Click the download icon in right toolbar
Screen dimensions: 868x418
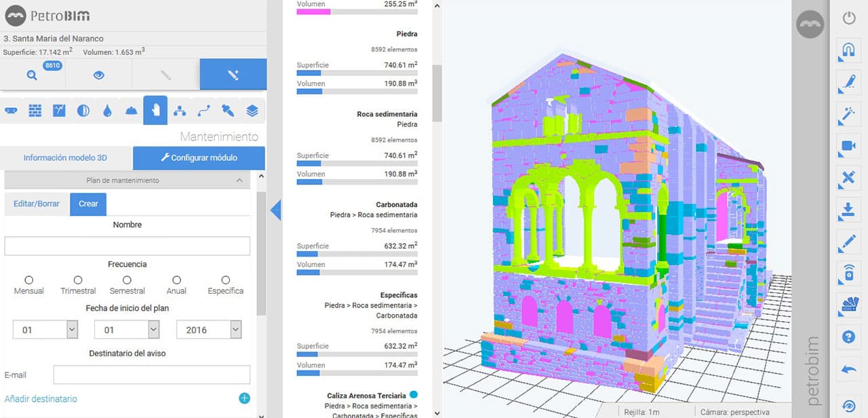pyautogui.click(x=849, y=210)
